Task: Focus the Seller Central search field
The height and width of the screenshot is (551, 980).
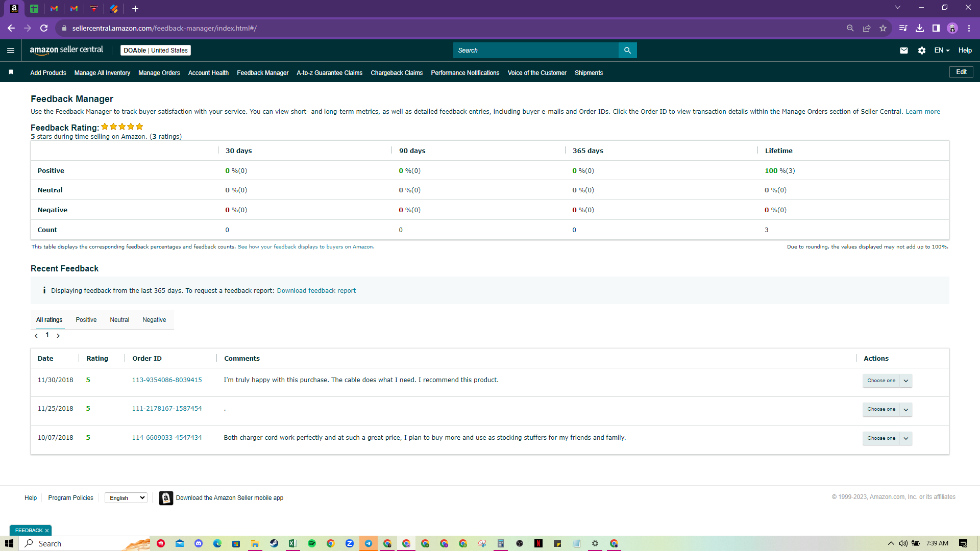Action: (536, 51)
